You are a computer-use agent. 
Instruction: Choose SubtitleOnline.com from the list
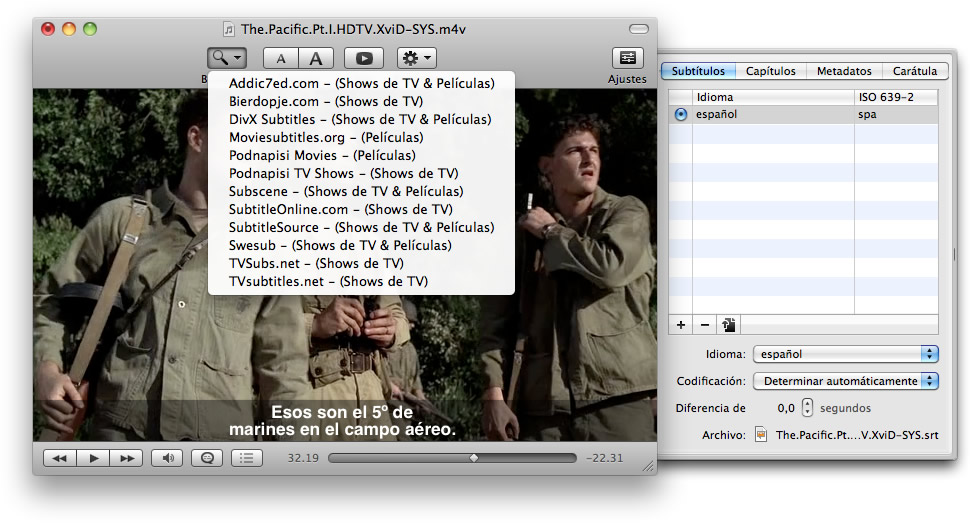361,209
